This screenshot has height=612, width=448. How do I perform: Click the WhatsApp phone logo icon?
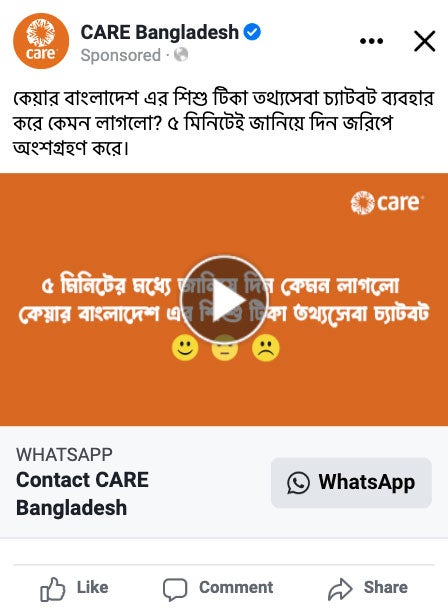click(x=299, y=483)
